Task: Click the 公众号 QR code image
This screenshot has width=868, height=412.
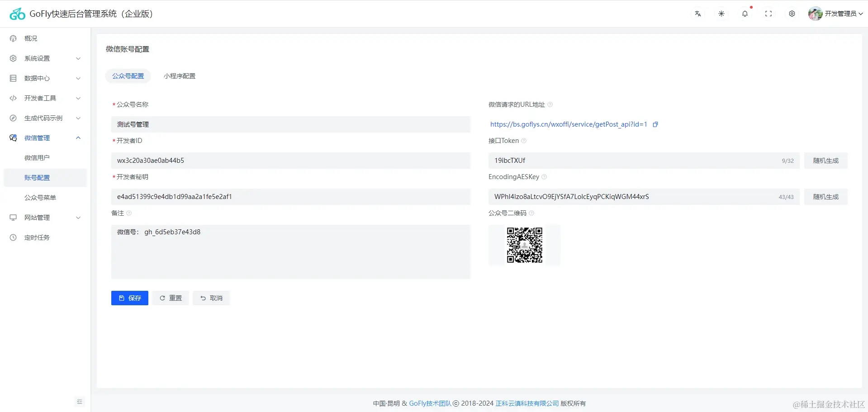Action: point(525,245)
